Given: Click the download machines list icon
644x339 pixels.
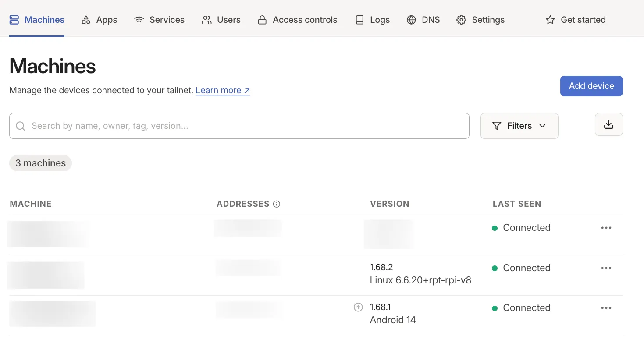Looking at the screenshot, I should click(608, 124).
